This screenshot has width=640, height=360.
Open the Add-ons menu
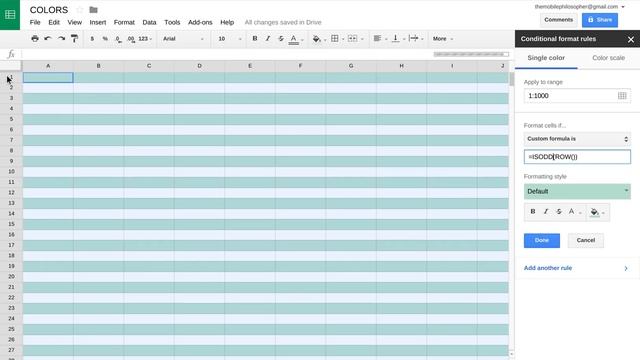point(200,22)
